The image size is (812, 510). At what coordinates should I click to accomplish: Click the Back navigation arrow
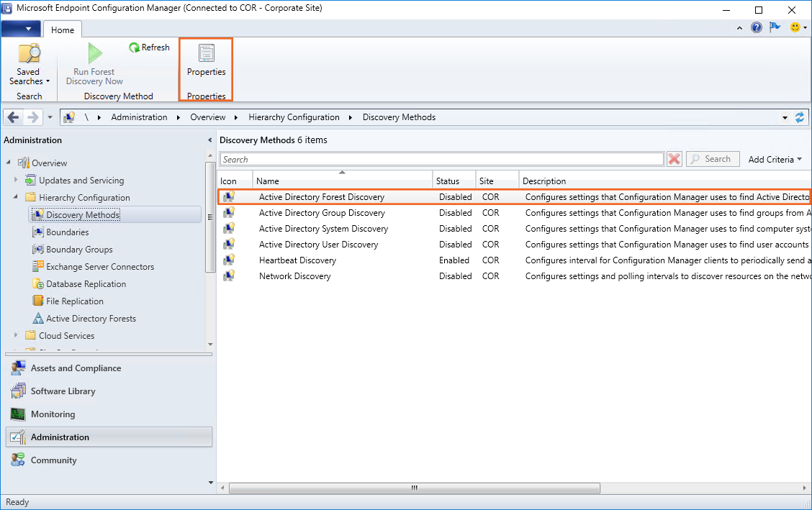coord(14,117)
